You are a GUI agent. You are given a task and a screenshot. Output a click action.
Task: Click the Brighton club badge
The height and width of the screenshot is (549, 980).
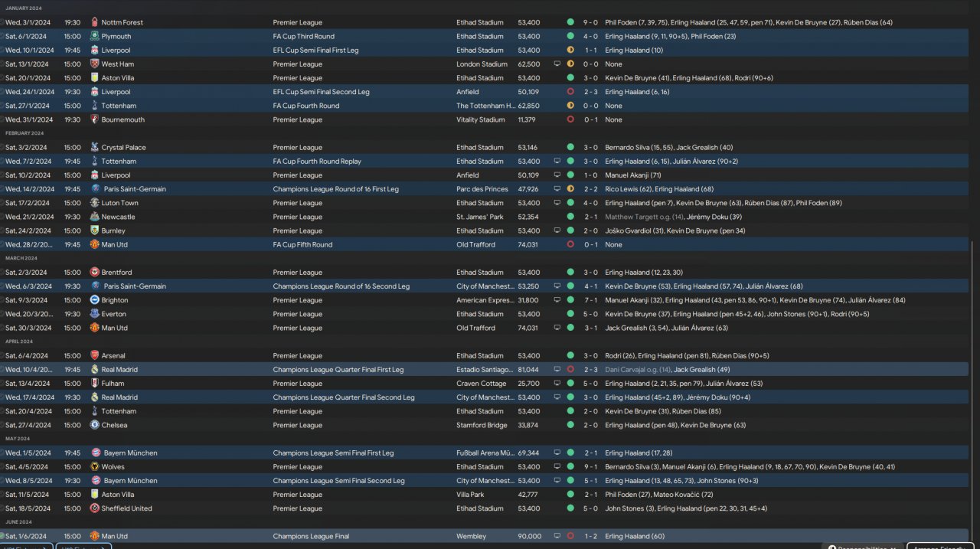pyautogui.click(x=95, y=300)
